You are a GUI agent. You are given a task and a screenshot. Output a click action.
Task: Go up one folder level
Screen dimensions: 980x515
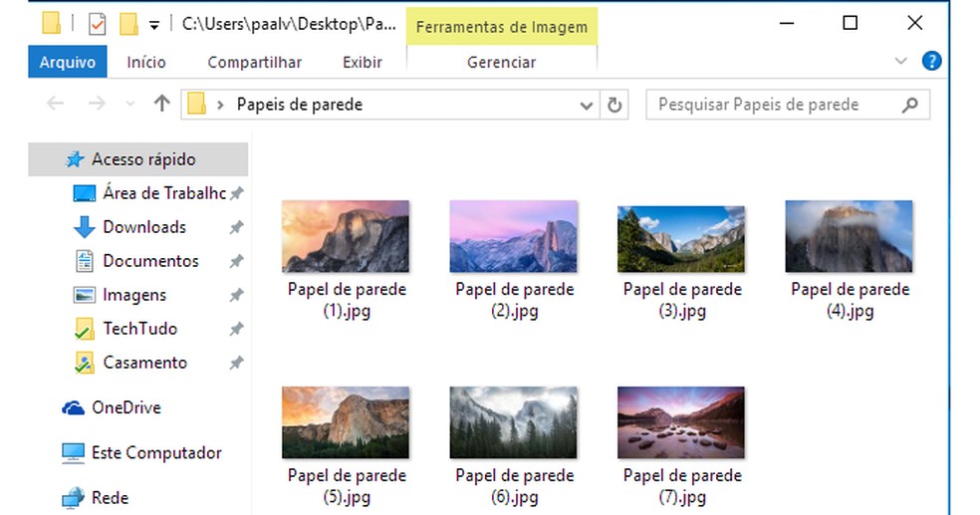click(x=162, y=104)
